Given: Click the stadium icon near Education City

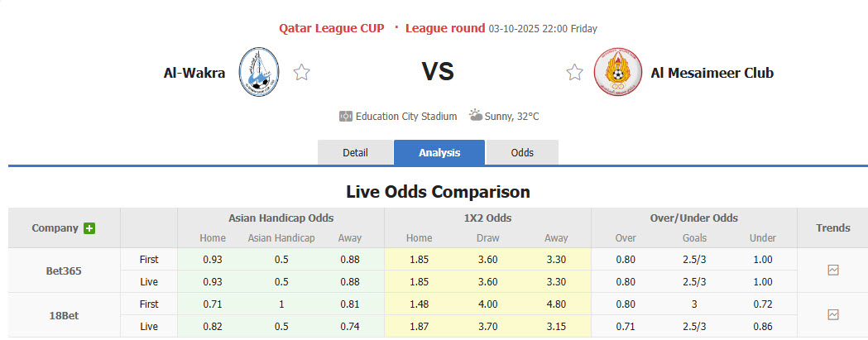Looking at the screenshot, I should (x=346, y=117).
